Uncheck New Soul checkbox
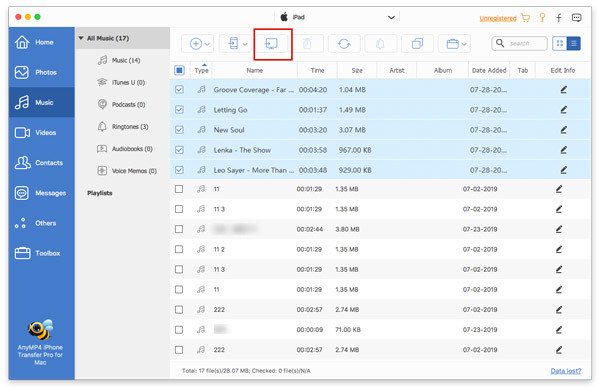The image size is (600, 390). 179,130
